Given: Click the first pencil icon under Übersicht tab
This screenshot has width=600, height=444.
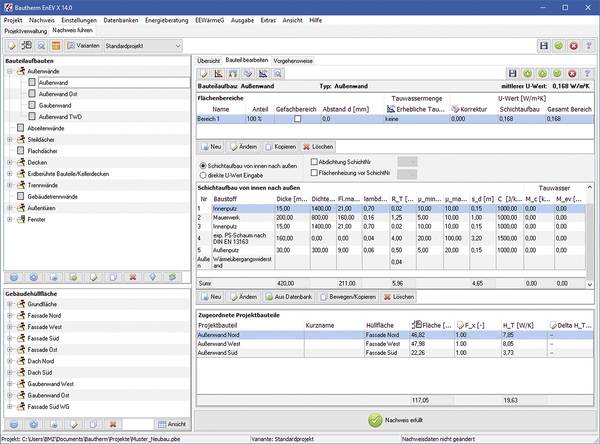Looking at the screenshot, I should 205,74.
